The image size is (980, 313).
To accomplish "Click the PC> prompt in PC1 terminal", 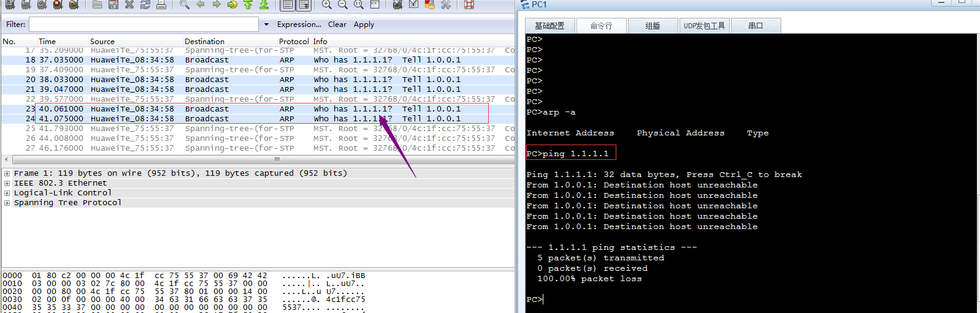I will pyautogui.click(x=535, y=300).
